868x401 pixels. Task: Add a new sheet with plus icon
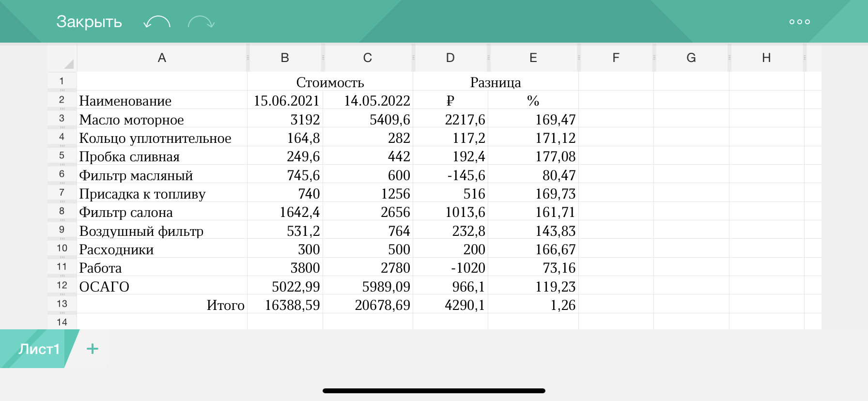click(93, 349)
